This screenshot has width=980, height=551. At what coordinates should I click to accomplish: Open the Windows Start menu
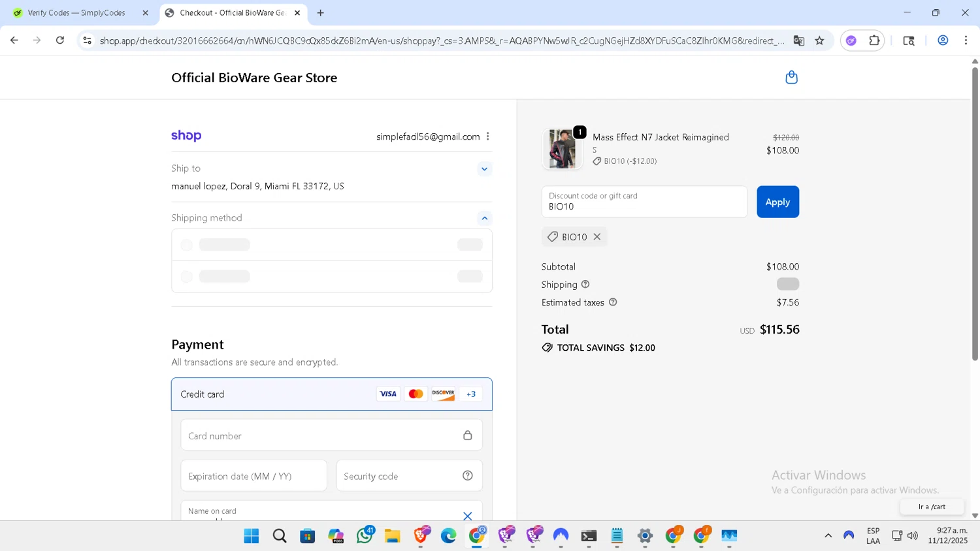click(251, 536)
